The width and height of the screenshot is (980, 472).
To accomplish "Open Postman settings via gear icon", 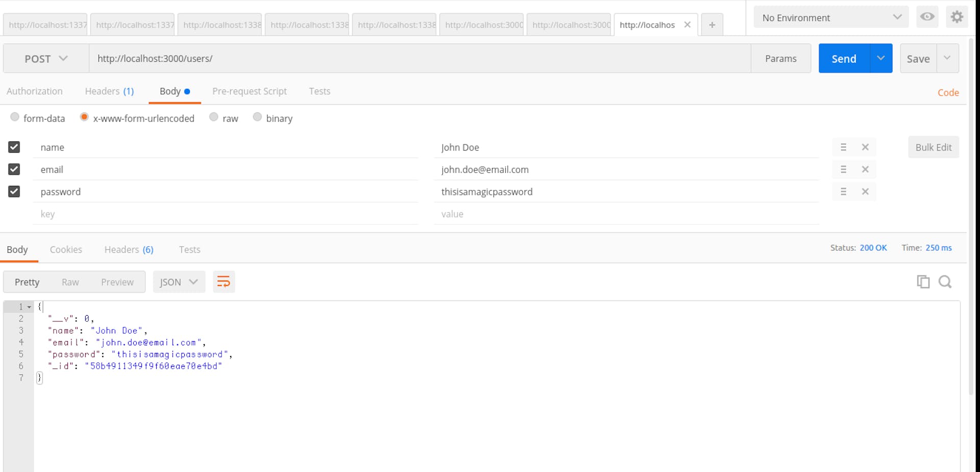I will tap(957, 17).
